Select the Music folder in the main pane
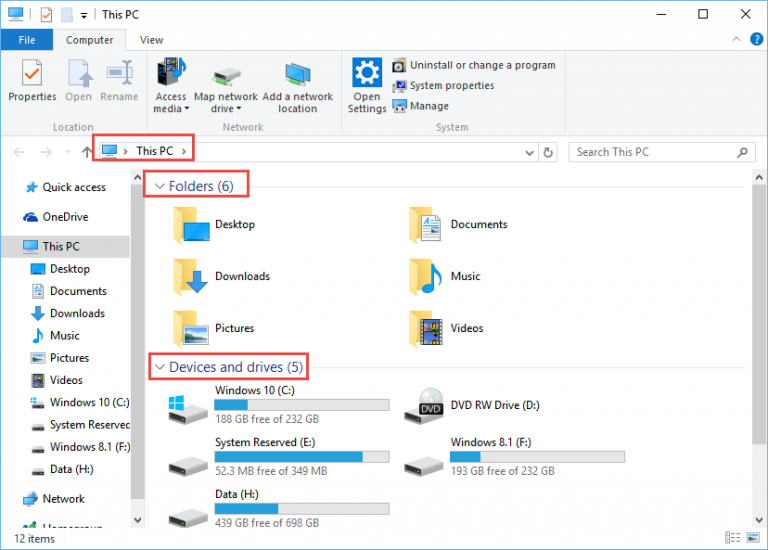Viewport: 768px width, 550px height. 445,276
